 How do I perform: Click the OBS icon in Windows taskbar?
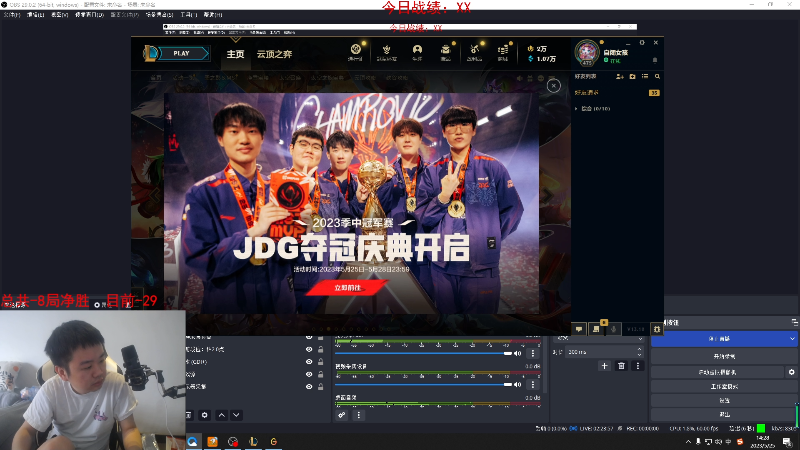[233, 441]
